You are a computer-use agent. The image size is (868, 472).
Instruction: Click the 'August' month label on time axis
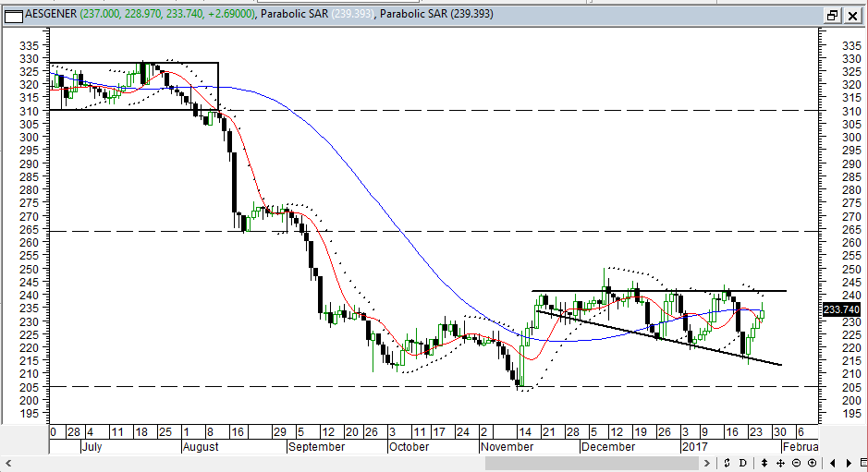[x=201, y=446]
